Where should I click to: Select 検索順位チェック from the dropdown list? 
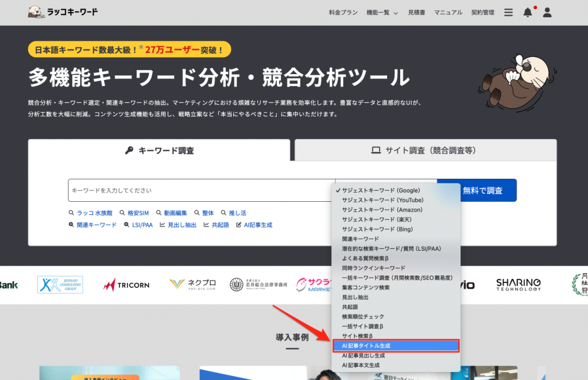(x=363, y=317)
